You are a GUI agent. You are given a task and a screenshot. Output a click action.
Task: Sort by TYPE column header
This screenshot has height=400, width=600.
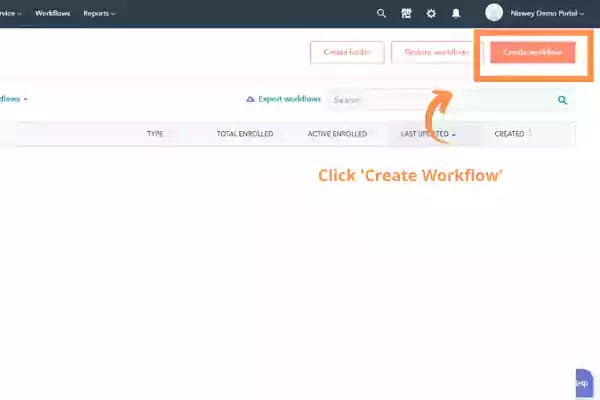tap(155, 134)
